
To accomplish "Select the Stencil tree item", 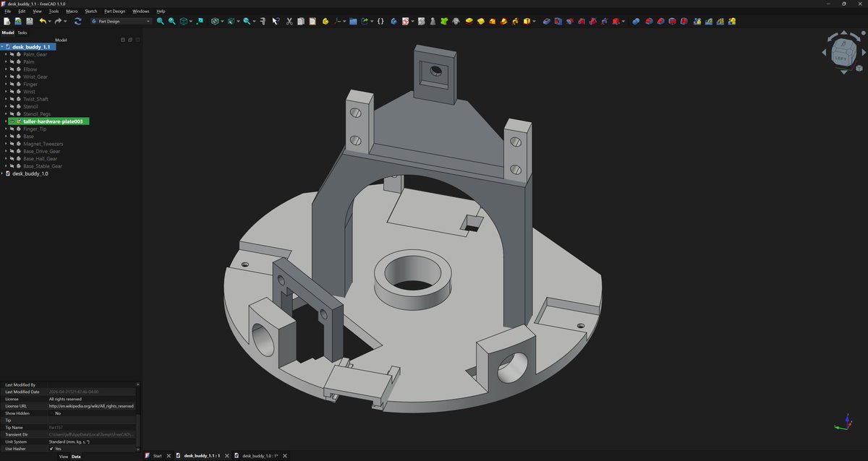I will point(30,106).
